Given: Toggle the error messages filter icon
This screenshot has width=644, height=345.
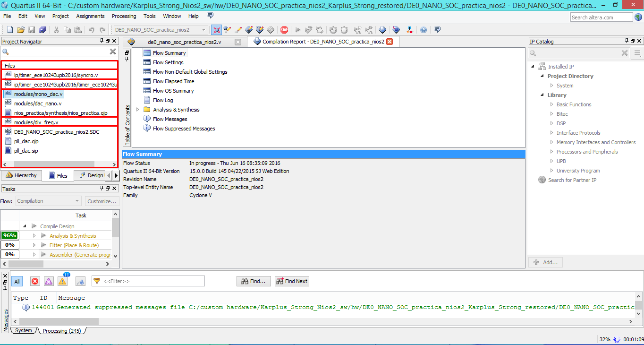Looking at the screenshot, I should 35,281.
